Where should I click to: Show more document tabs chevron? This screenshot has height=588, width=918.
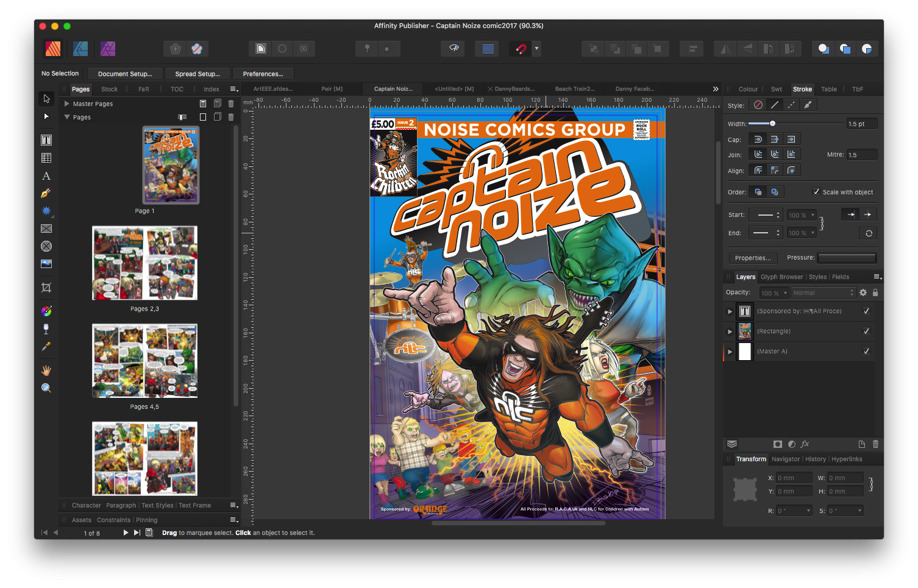(x=715, y=89)
